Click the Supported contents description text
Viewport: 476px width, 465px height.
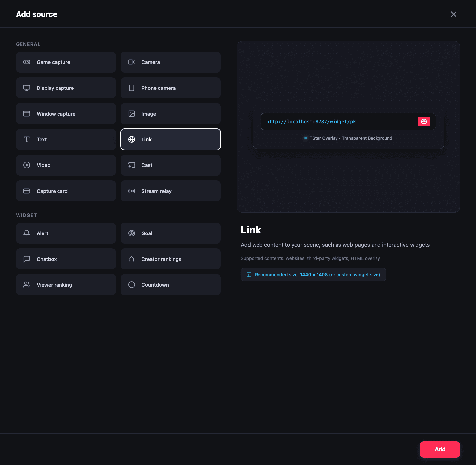pos(310,258)
